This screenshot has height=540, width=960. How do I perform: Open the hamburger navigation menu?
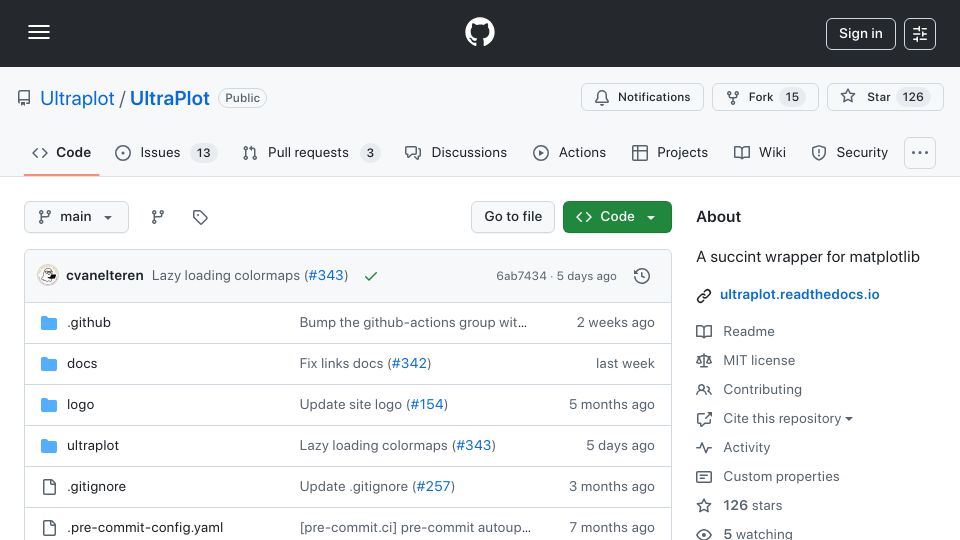39,32
